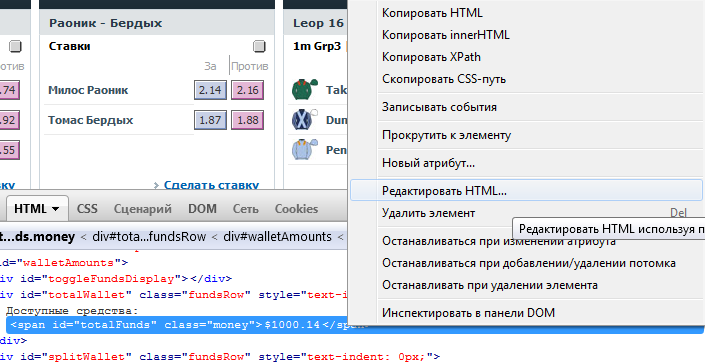Click lay odds ending .74 in left column
Viewport: 705px width, 364px height.
(9, 90)
